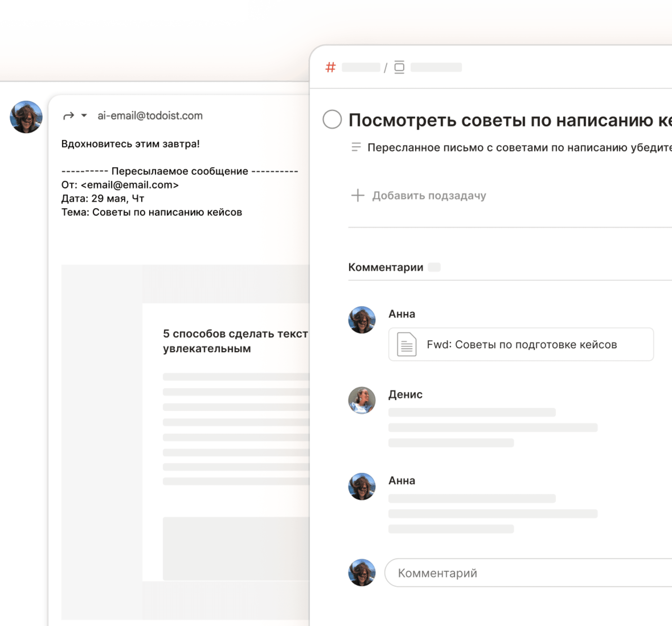Click the avatar beside the comment input
Viewport: 672px width, 626px height.
362,572
